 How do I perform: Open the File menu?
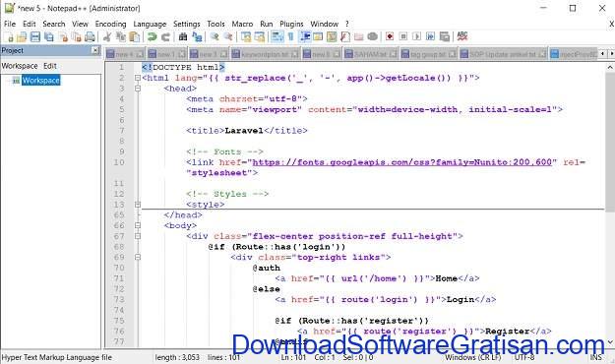click(x=10, y=24)
